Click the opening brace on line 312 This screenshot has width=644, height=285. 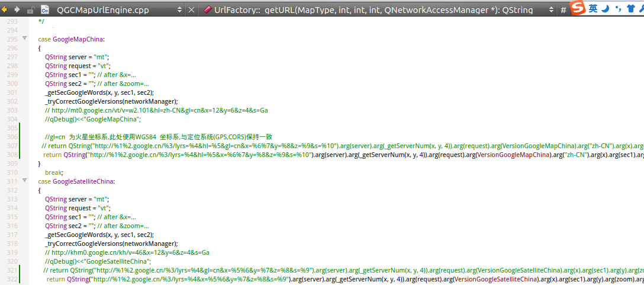40,190
